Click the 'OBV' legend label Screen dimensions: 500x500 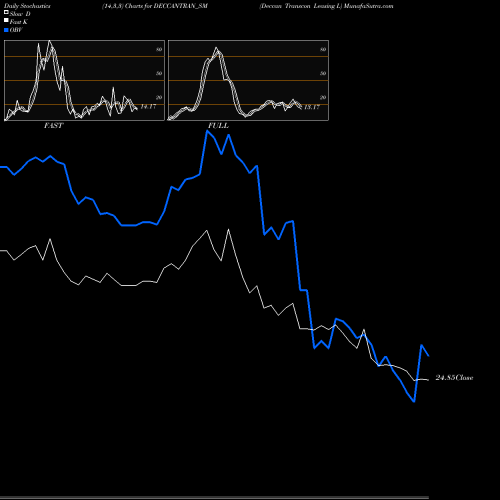[16, 30]
